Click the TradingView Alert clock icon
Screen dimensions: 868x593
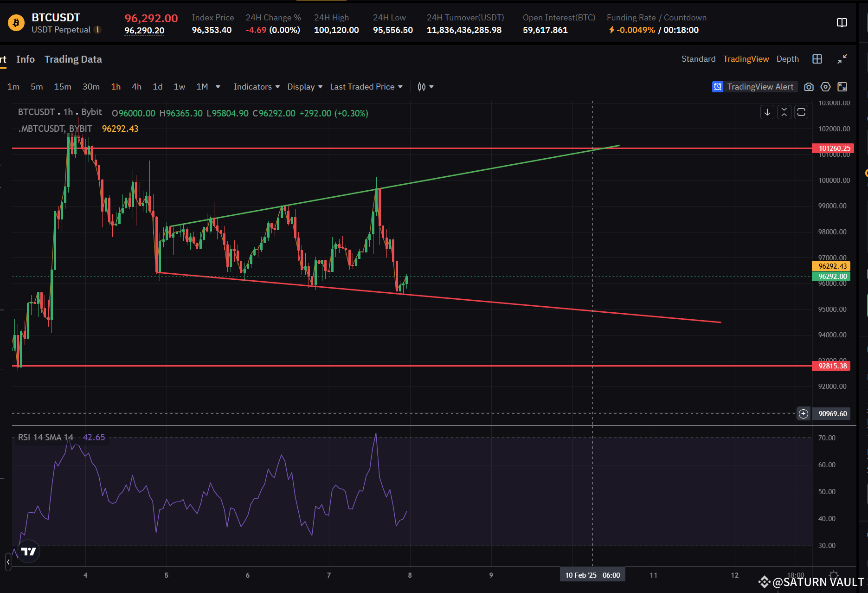coord(718,87)
